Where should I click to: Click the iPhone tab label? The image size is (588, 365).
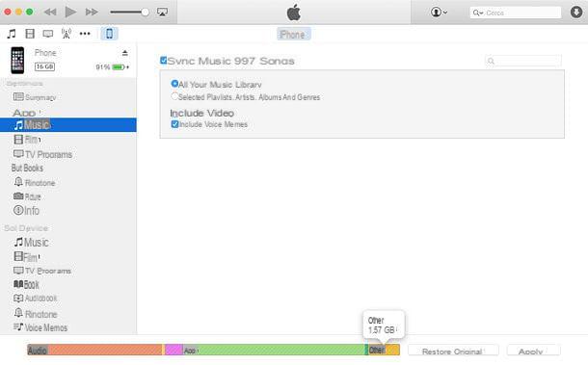tap(294, 35)
